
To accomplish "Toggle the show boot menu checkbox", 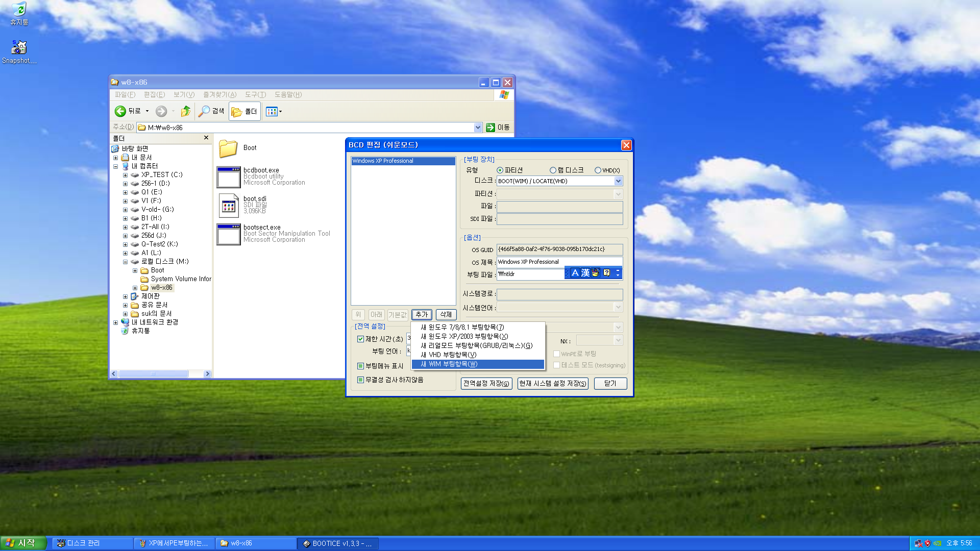I will 361,366.
